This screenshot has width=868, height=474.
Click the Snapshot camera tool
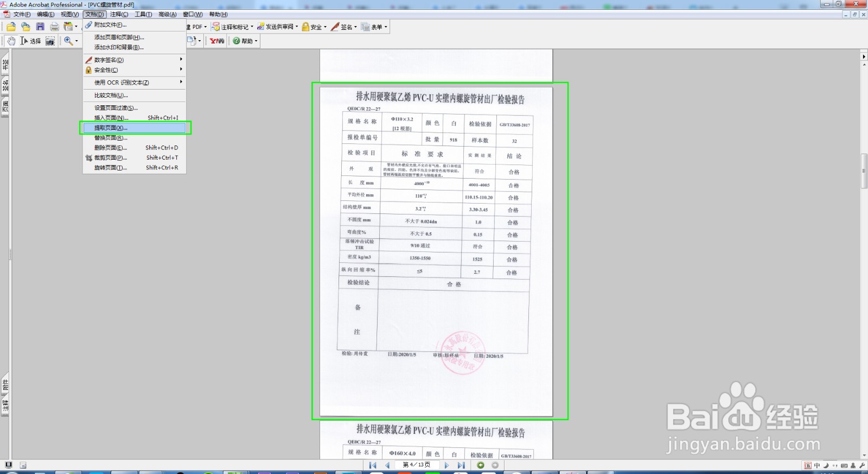pos(50,41)
